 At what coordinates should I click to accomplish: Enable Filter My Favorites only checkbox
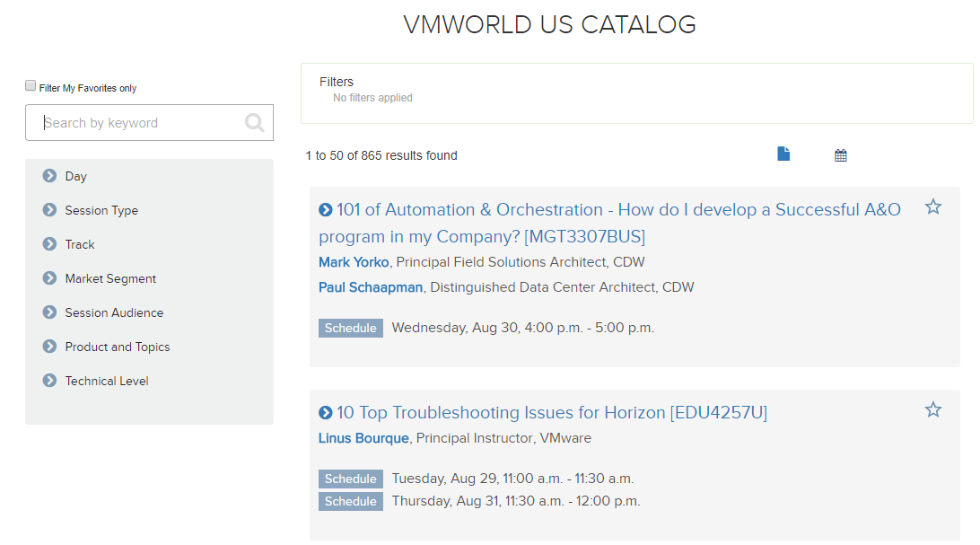tap(31, 86)
